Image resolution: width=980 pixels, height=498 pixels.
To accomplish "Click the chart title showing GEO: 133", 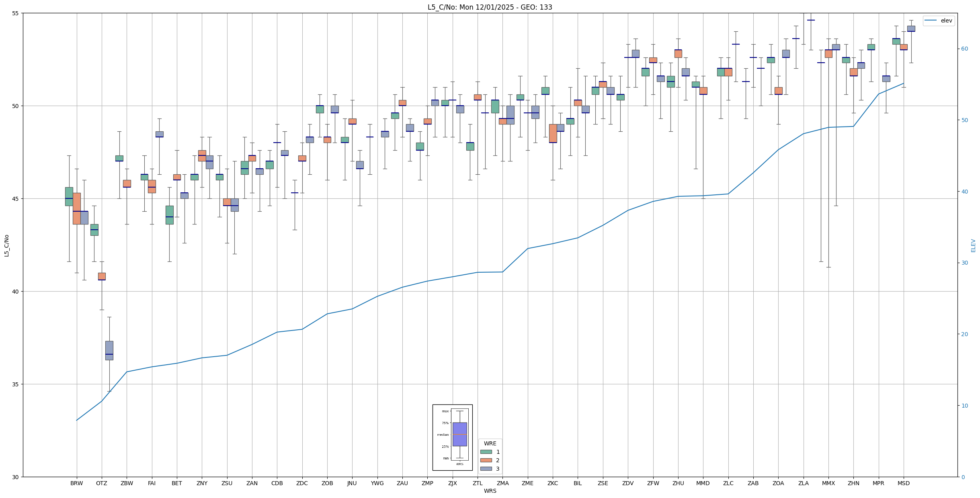I will pyautogui.click(x=490, y=7).
